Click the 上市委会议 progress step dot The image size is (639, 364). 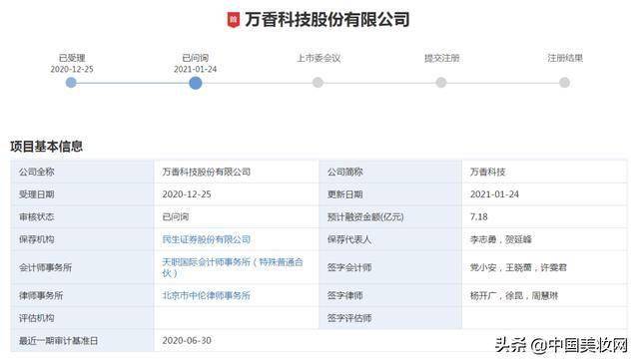pos(318,83)
